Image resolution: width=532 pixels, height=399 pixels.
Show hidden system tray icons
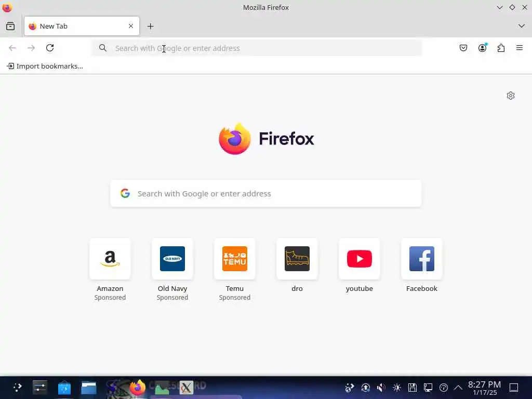point(458,388)
